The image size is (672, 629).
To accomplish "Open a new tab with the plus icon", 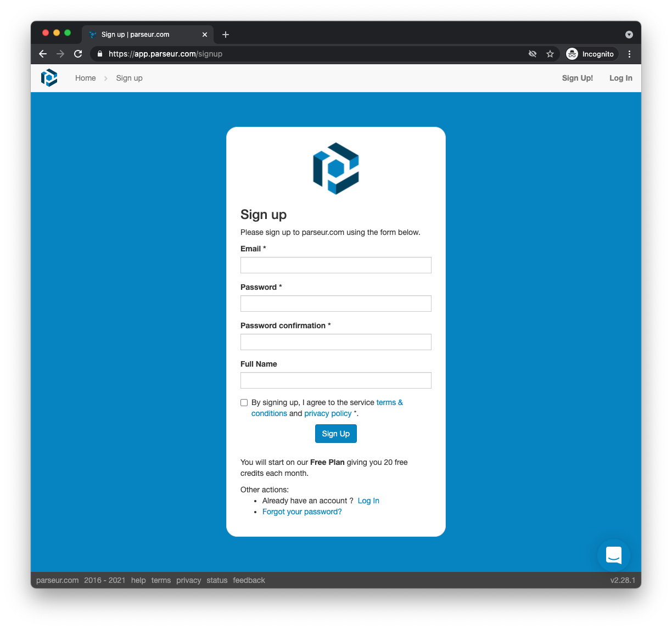I will point(226,35).
